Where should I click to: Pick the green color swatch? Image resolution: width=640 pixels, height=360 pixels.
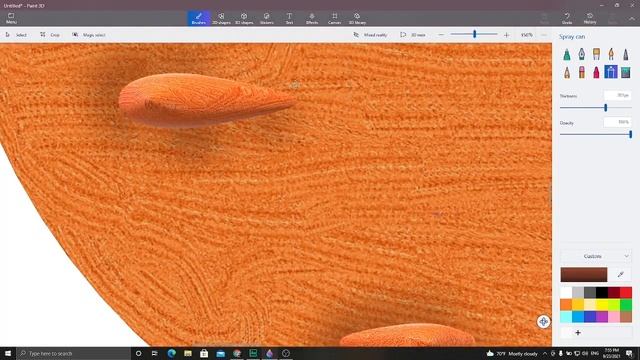click(x=626, y=304)
